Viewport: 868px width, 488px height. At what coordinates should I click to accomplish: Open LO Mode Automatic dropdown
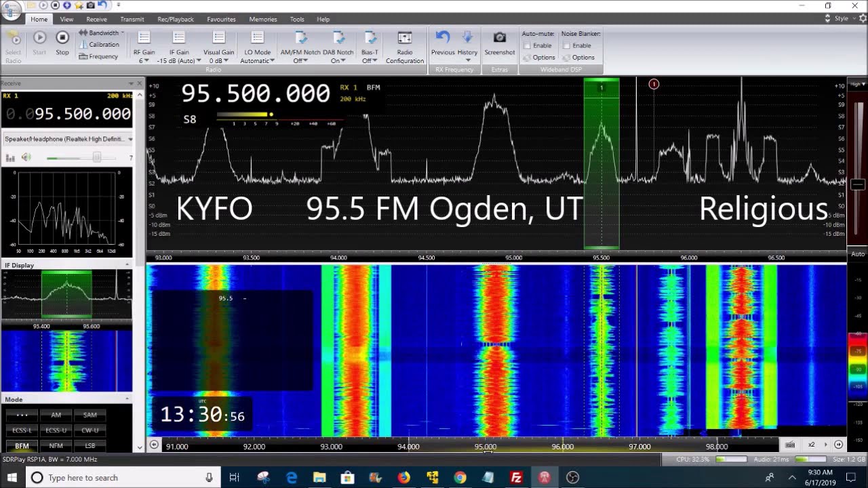[x=257, y=47]
